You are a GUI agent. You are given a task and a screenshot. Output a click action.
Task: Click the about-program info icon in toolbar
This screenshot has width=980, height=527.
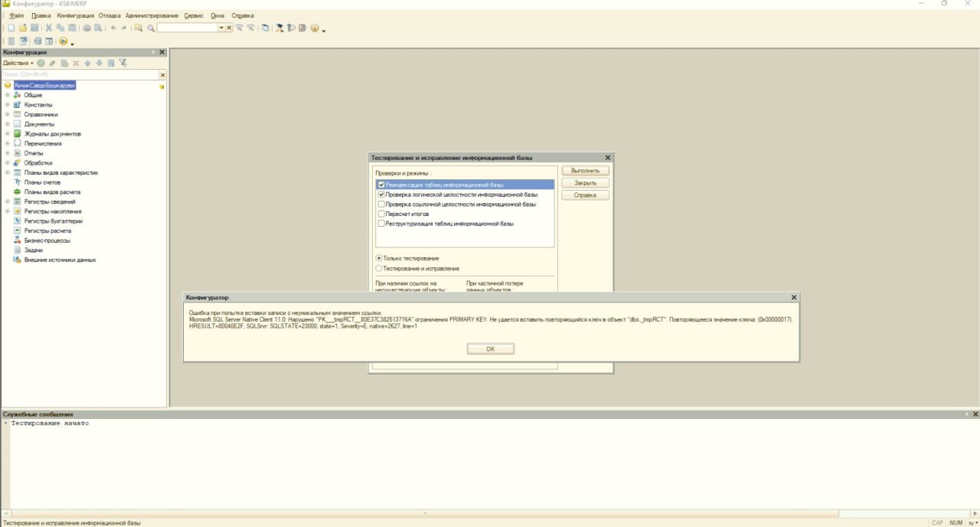[x=315, y=28]
